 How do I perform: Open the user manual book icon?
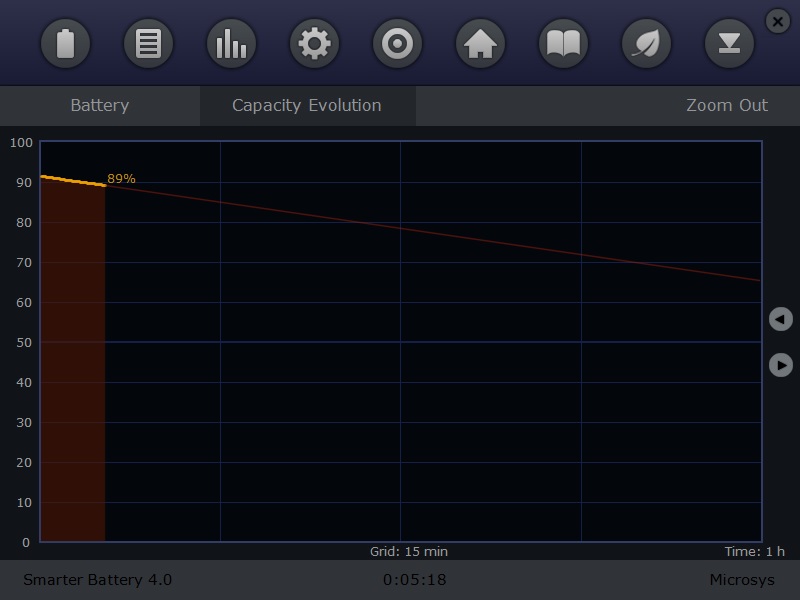[563, 43]
